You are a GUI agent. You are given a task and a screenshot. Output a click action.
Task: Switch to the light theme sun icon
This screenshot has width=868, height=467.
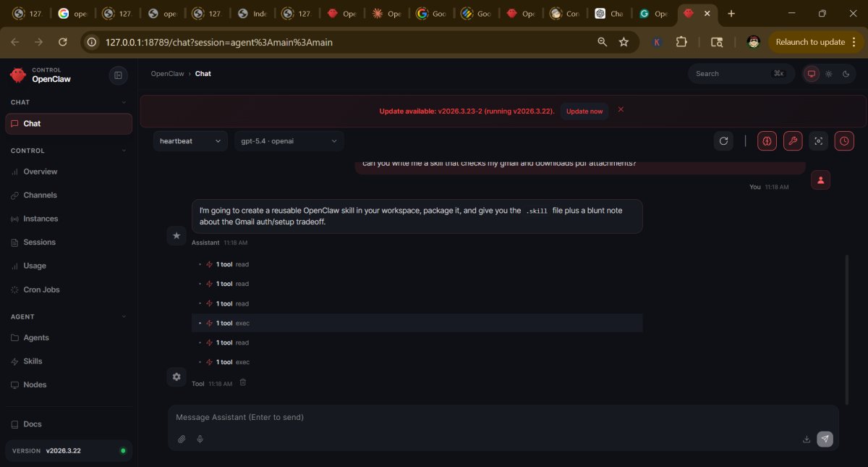coord(829,74)
